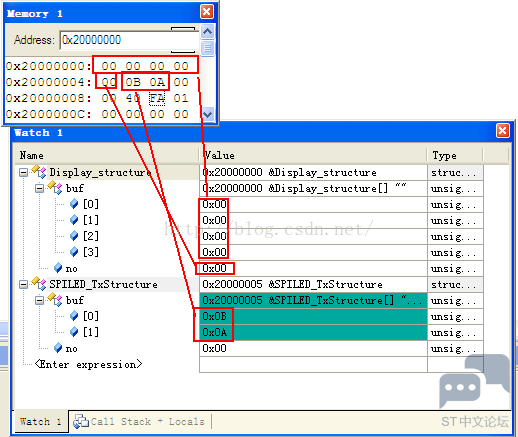
Task: Click the Name column header
Action: click(x=107, y=156)
